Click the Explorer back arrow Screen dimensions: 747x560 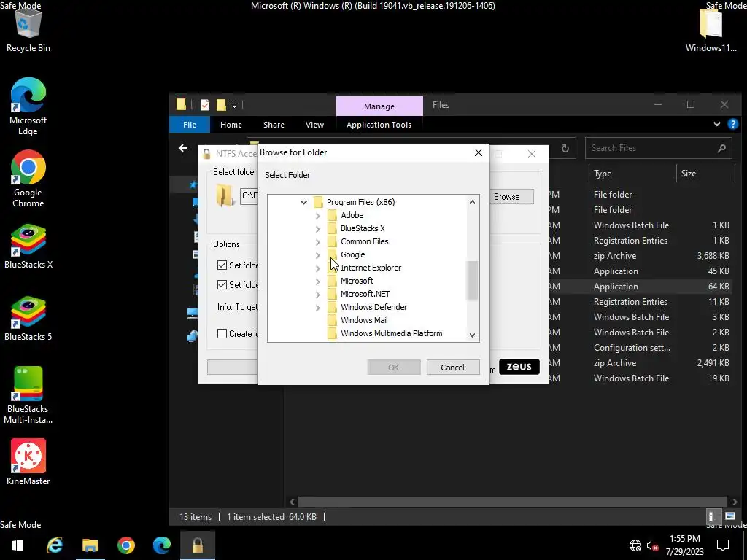tap(183, 148)
